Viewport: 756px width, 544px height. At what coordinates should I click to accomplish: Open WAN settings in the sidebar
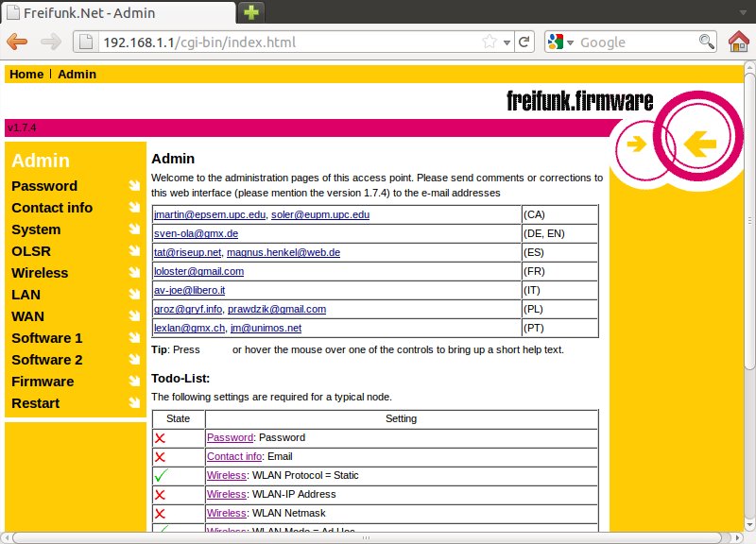(28, 316)
